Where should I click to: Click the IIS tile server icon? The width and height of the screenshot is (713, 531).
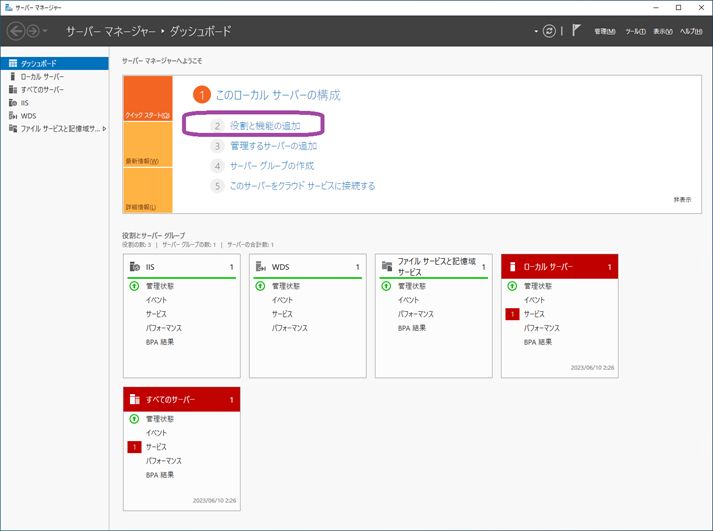coord(134,267)
